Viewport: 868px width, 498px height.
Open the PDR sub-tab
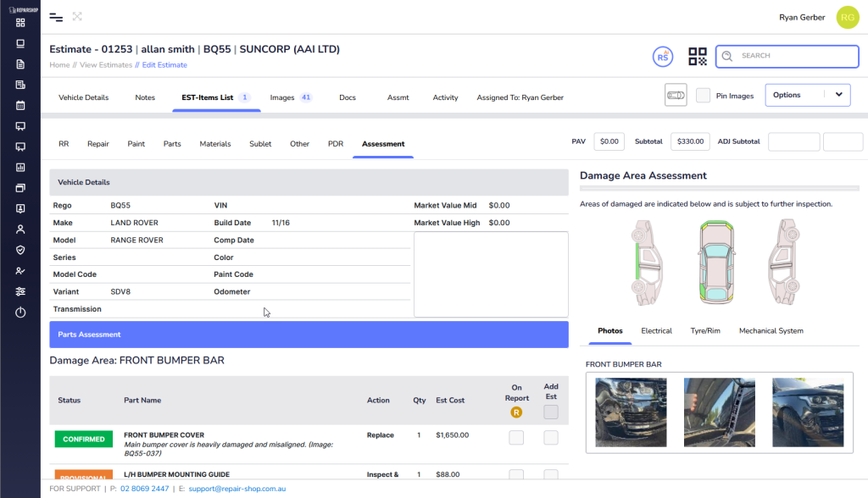(336, 144)
